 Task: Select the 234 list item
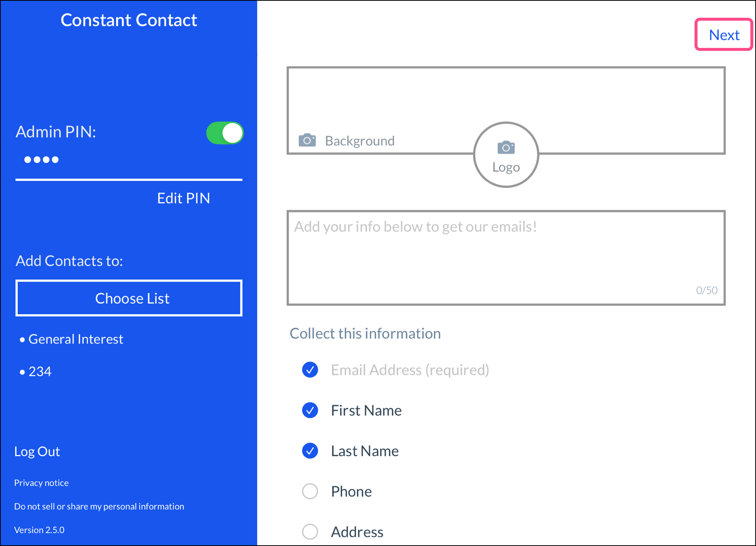40,372
